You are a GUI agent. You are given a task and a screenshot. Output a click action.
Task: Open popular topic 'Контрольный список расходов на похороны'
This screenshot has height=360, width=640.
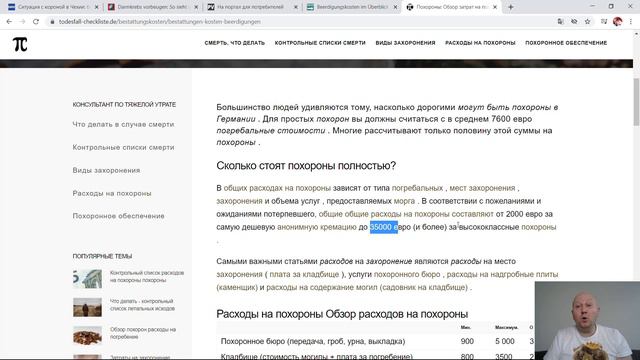tap(147, 276)
